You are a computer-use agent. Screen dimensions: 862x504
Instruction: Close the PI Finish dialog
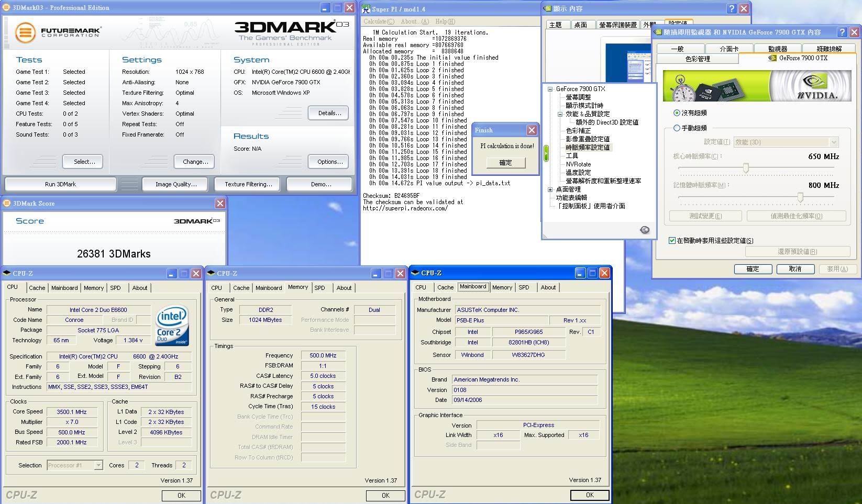click(x=532, y=130)
